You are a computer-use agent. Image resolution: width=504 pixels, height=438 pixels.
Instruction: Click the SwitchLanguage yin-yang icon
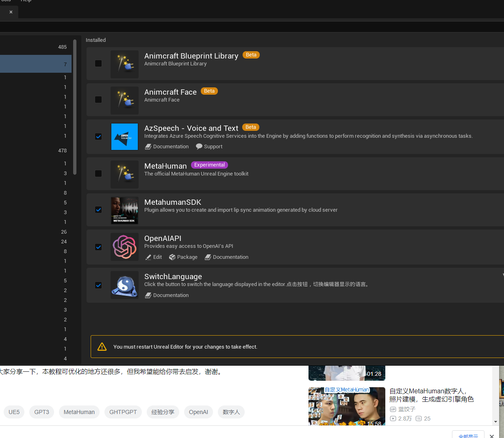click(124, 285)
